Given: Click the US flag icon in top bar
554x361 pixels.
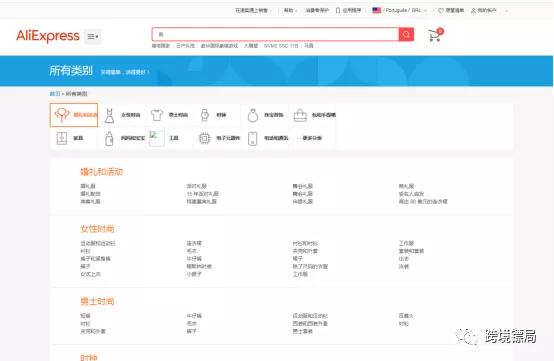Looking at the screenshot, I should 377,10.
